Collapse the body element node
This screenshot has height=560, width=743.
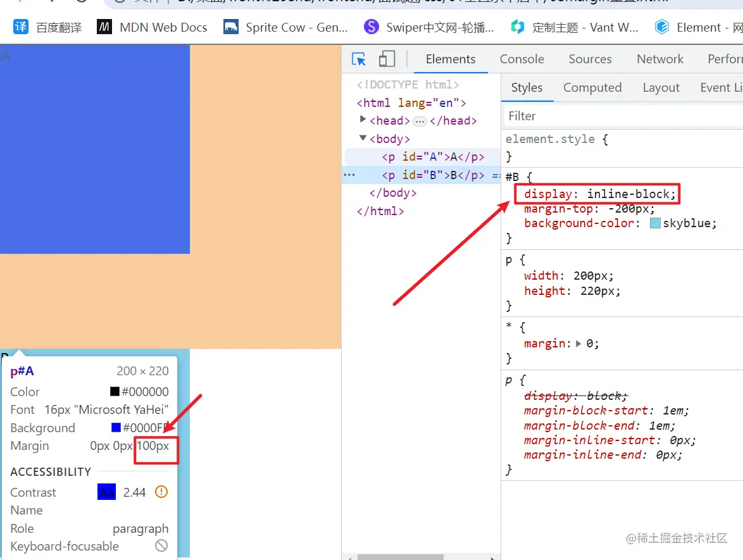[363, 138]
